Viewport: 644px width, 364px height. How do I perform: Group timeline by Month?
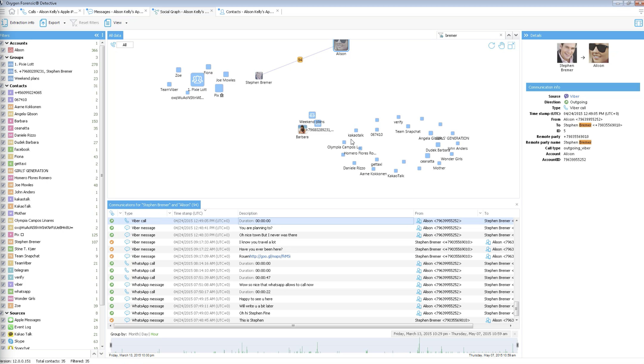coord(134,334)
